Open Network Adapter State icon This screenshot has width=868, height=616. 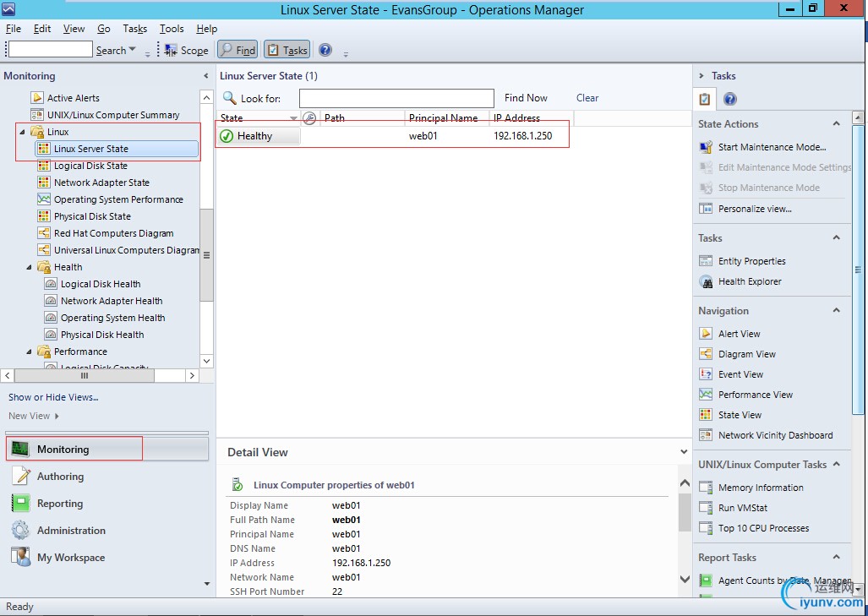pyautogui.click(x=44, y=183)
